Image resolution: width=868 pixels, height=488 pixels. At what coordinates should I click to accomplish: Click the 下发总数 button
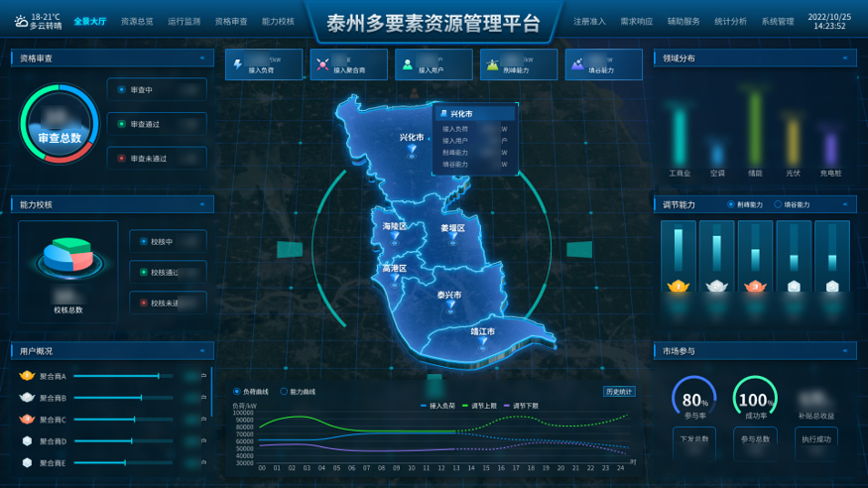694,437
